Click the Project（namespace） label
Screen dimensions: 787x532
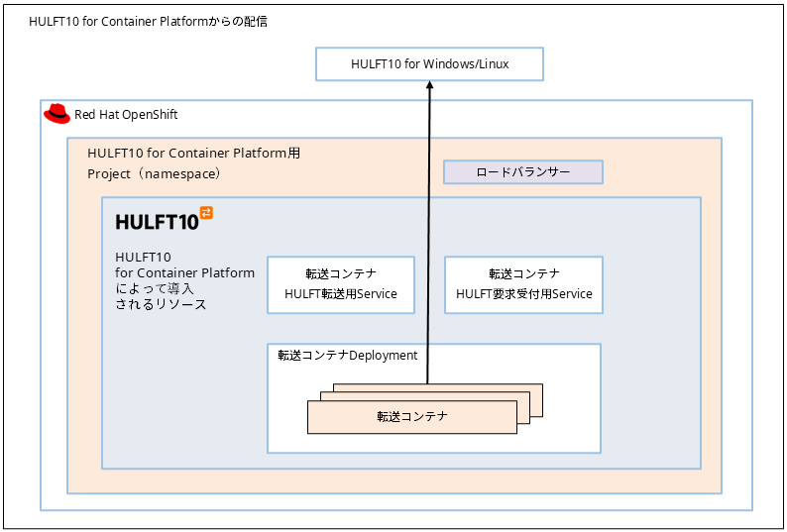coord(154,173)
